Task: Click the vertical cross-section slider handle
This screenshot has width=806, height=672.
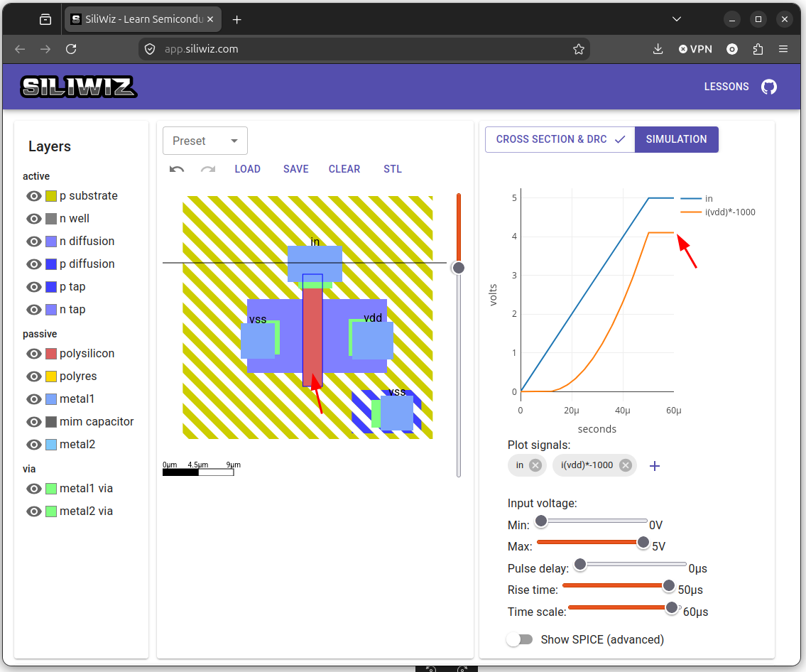Action: pyautogui.click(x=458, y=268)
